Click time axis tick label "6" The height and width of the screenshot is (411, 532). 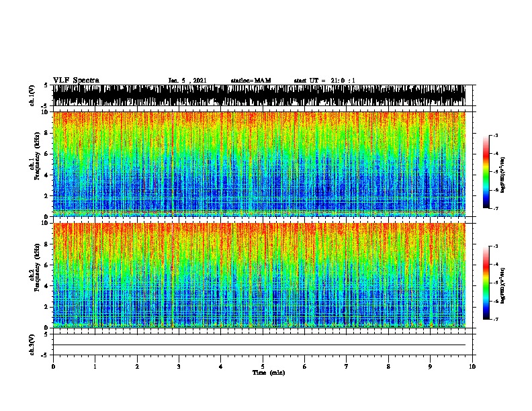pyautogui.click(x=305, y=366)
